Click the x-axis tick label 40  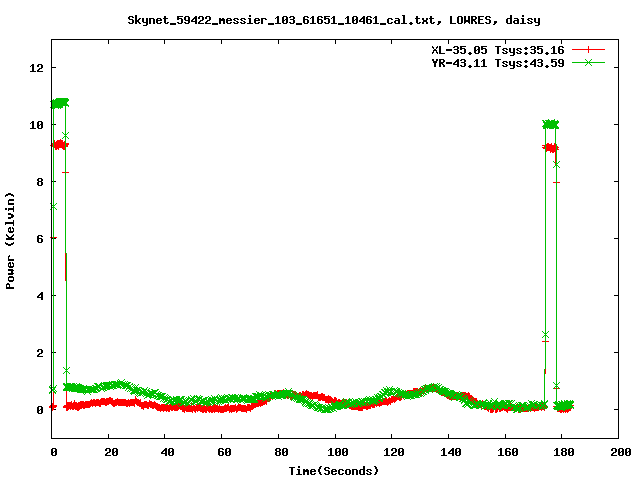[x=167, y=452]
